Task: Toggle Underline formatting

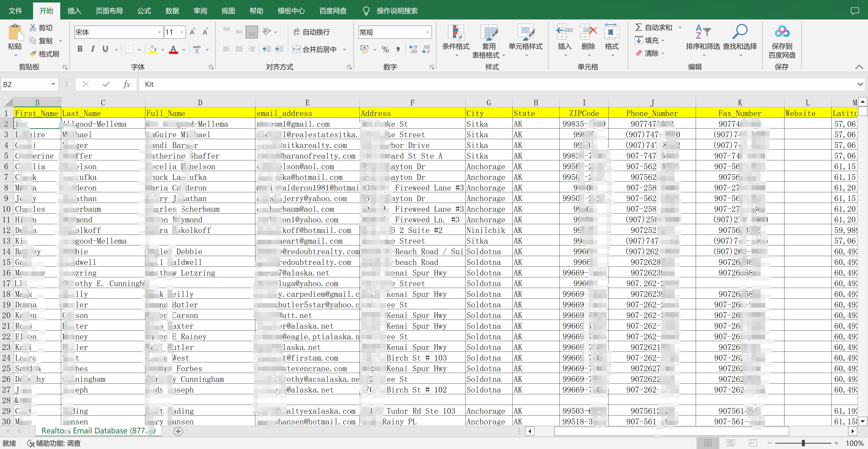Action: [x=105, y=50]
